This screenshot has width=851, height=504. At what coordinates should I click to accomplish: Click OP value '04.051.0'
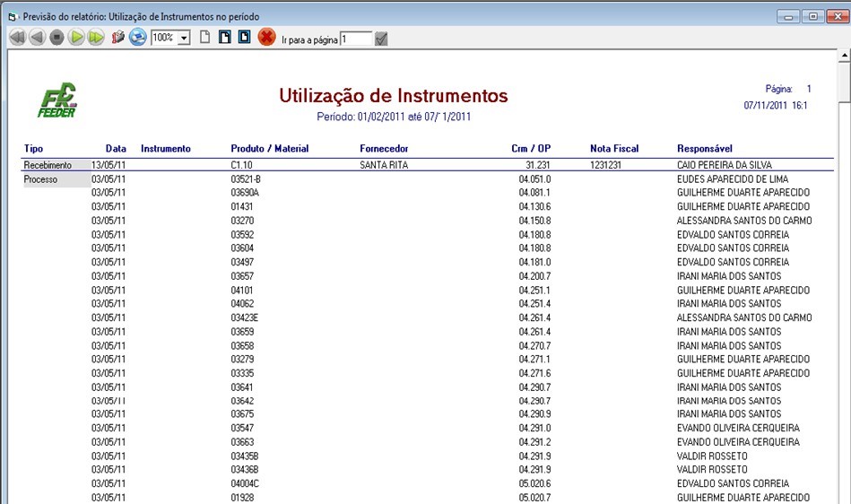click(534, 179)
